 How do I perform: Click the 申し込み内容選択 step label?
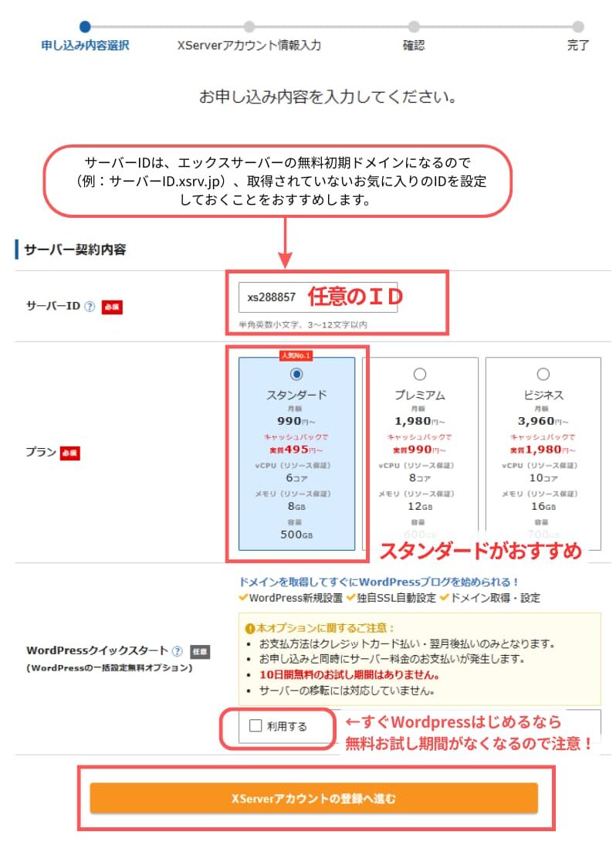85,45
